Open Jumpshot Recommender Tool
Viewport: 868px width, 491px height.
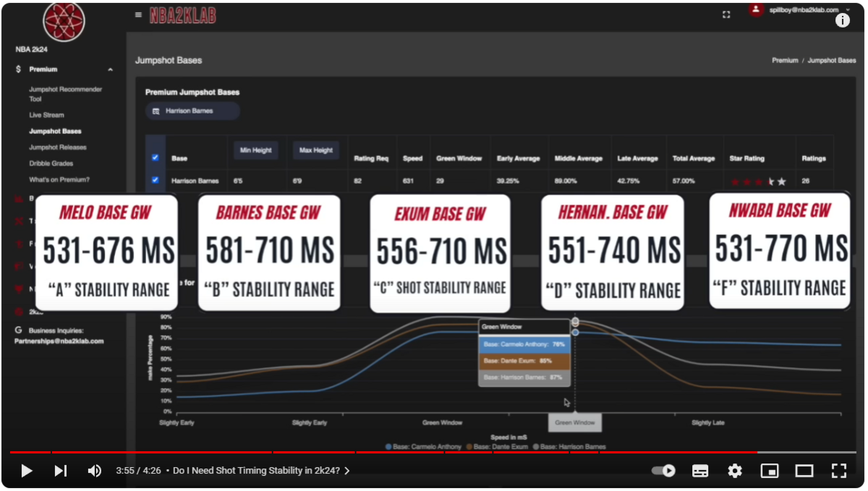coord(66,94)
